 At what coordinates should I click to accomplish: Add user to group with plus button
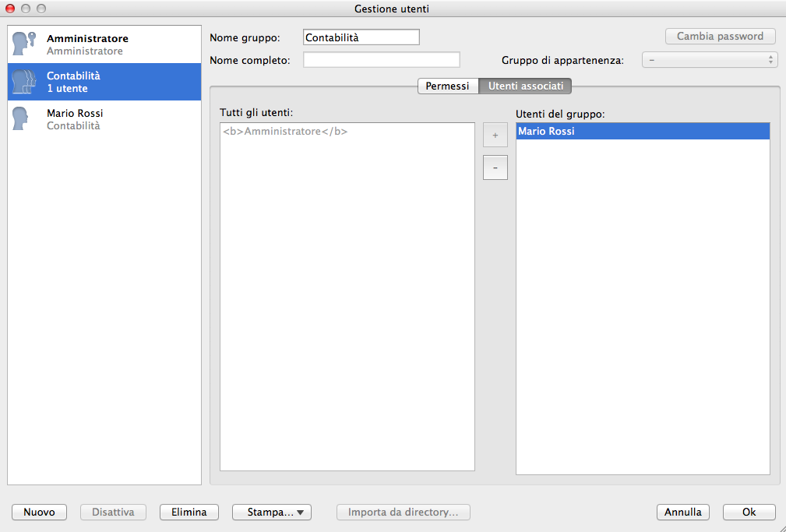[x=495, y=135]
